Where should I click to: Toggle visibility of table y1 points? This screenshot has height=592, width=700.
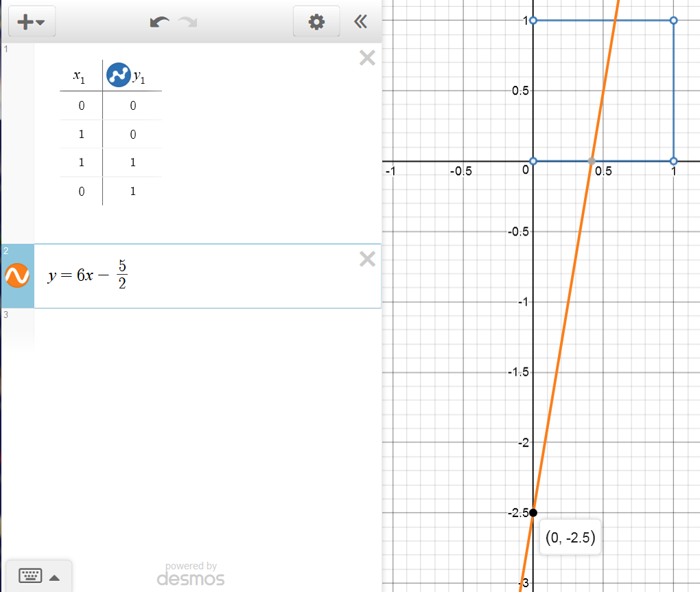118,76
